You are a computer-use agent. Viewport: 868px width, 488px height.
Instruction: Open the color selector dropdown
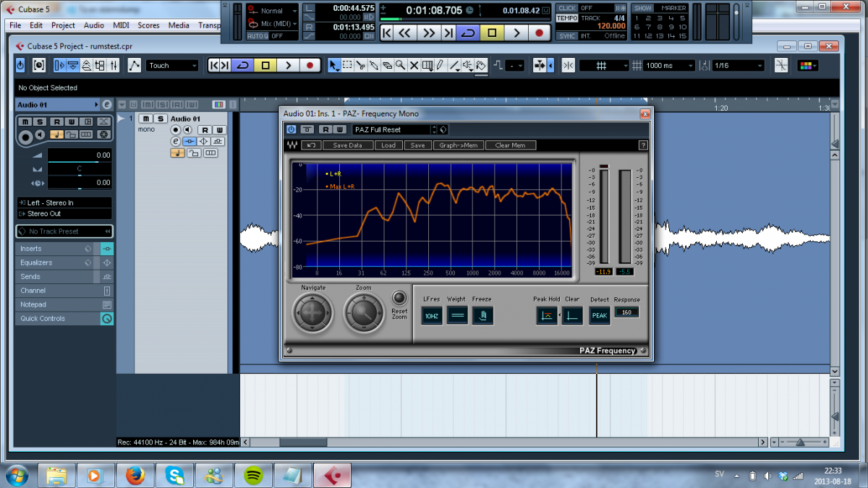pos(808,65)
